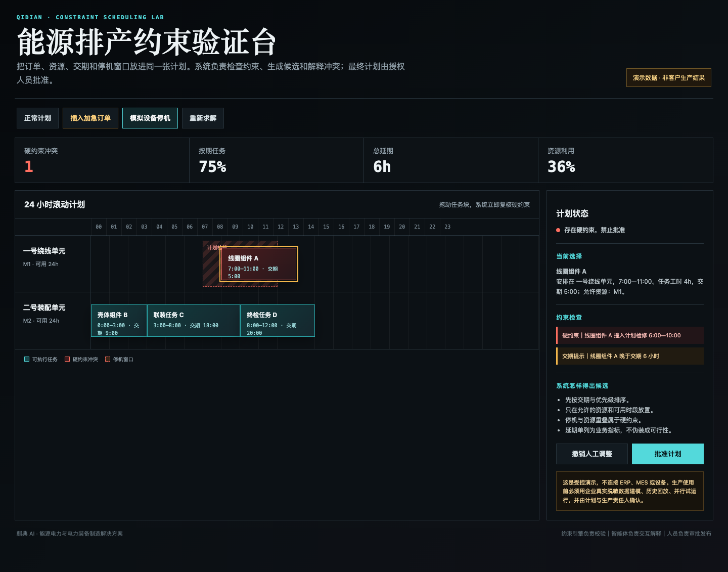Click the 约束检查 section heading

point(569,318)
